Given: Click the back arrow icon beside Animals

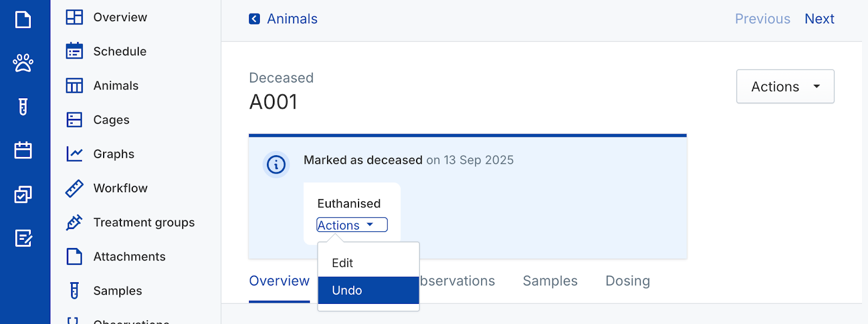Looking at the screenshot, I should click(x=254, y=19).
